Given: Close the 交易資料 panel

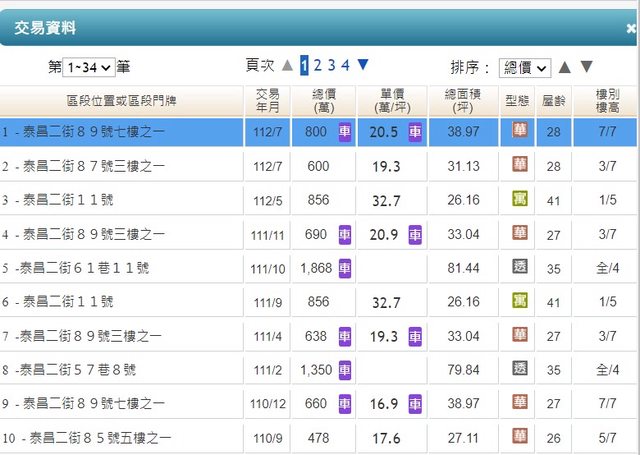Looking at the screenshot, I should click(631, 29).
